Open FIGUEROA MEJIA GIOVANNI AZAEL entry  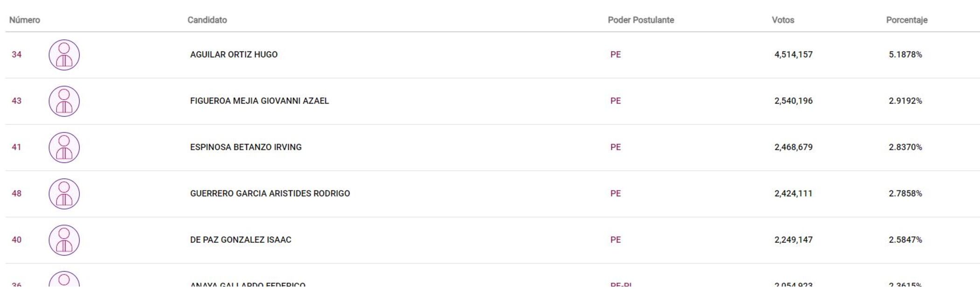coord(259,101)
